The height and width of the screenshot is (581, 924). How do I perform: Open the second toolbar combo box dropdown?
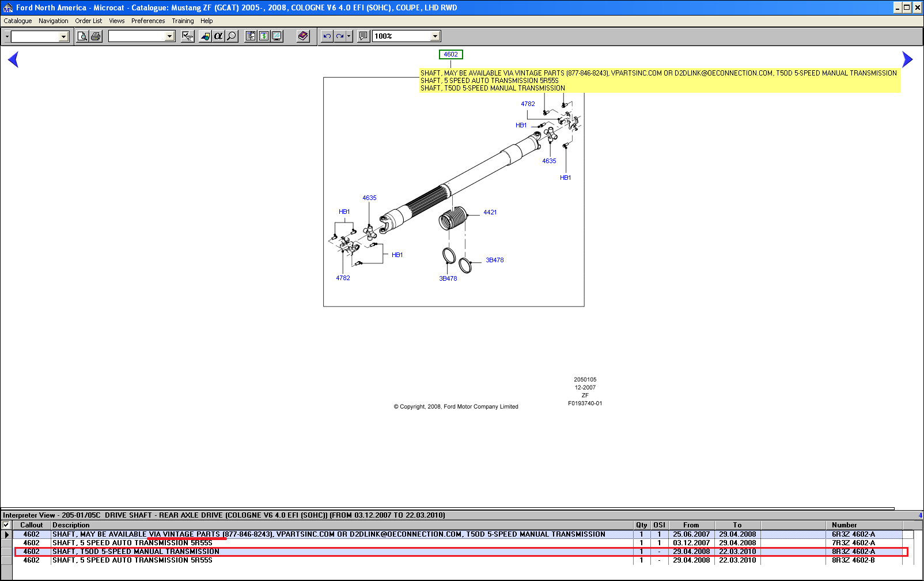pyautogui.click(x=169, y=36)
